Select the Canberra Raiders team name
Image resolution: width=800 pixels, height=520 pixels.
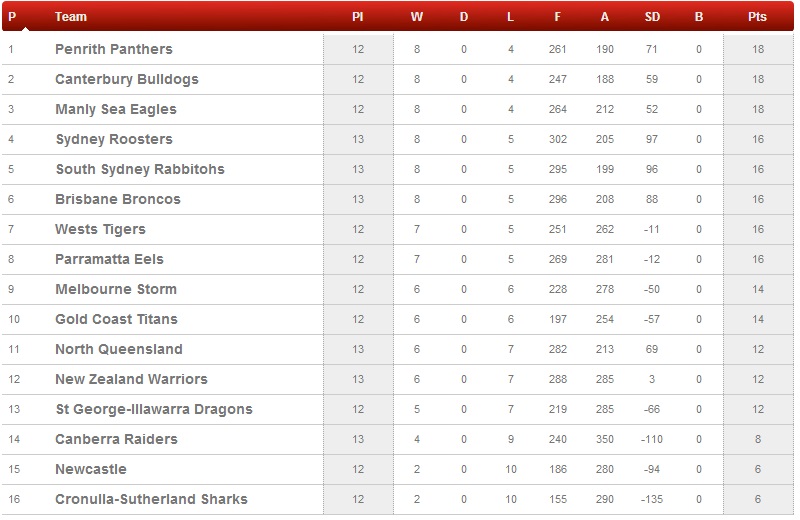click(x=116, y=439)
